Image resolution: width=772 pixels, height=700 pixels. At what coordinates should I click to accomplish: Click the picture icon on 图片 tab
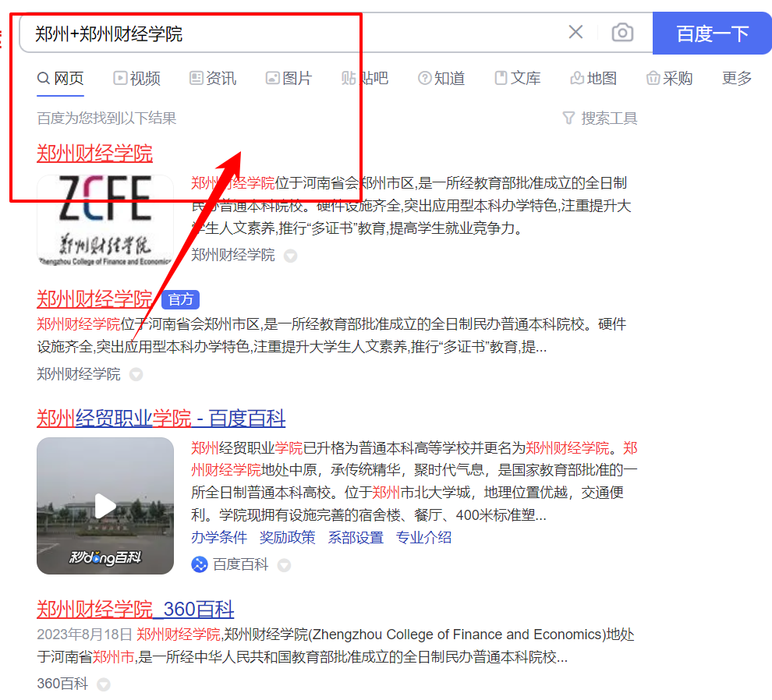click(x=273, y=78)
